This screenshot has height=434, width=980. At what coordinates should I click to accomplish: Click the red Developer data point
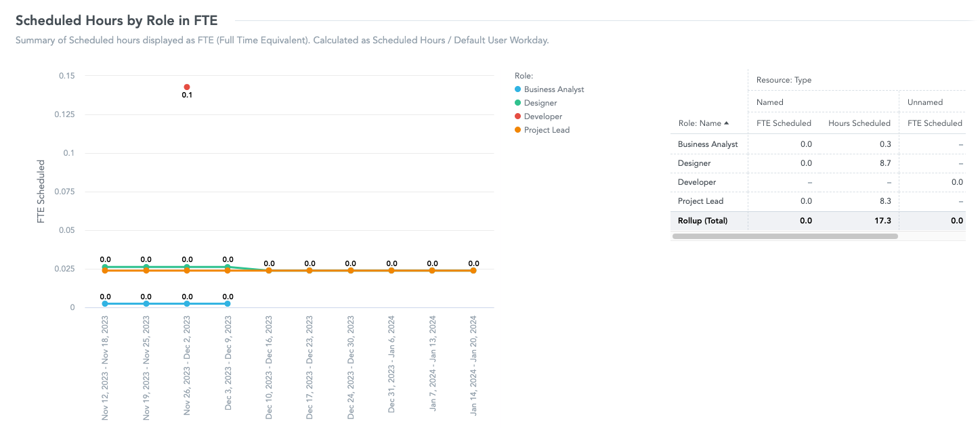click(x=187, y=87)
